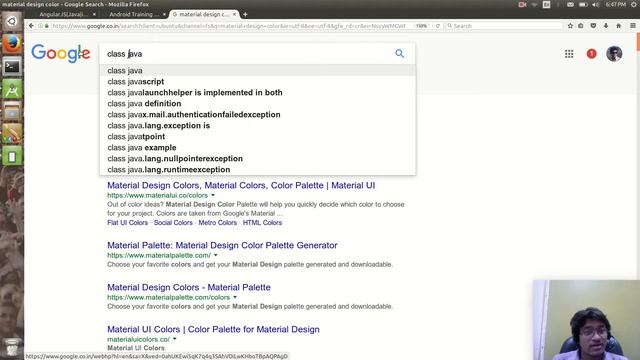Viewport: 640px width, 360px height.
Task: Click the Google logo
Action: pyautogui.click(x=61, y=53)
